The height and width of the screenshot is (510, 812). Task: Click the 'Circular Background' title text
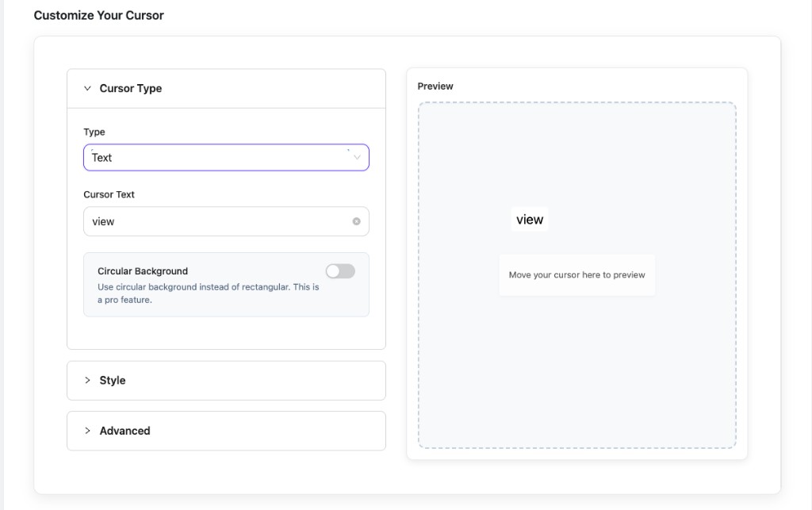(143, 271)
